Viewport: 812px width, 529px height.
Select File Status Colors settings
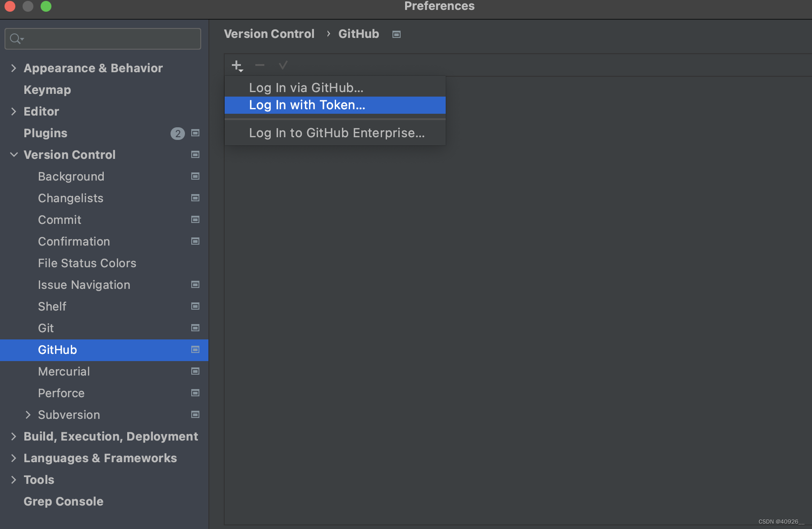[87, 263]
